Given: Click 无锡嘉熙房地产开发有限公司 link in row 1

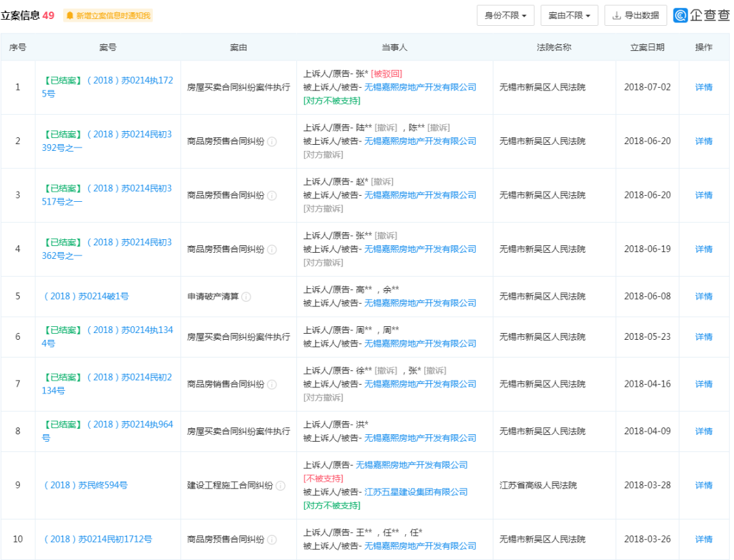Looking at the screenshot, I should [x=421, y=87].
